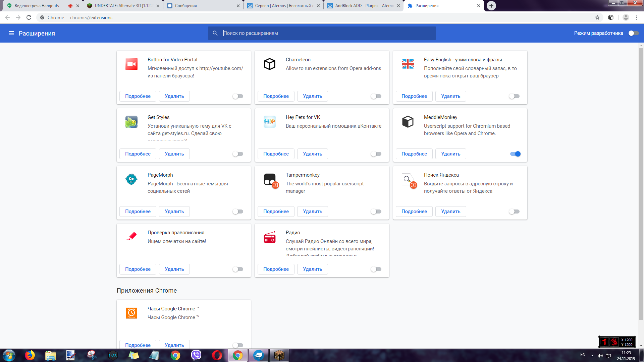The image size is (644, 362).
Task: Turn on the Get Styles extension
Action: click(238, 154)
